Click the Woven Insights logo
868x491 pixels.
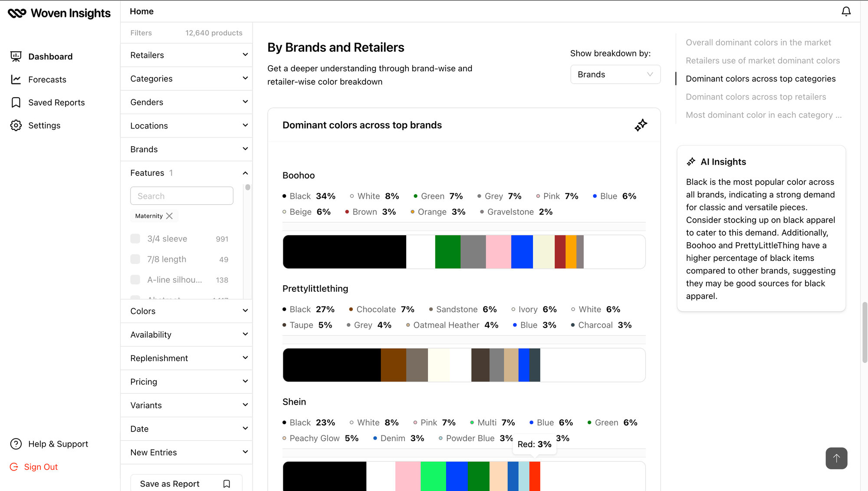coord(59,13)
